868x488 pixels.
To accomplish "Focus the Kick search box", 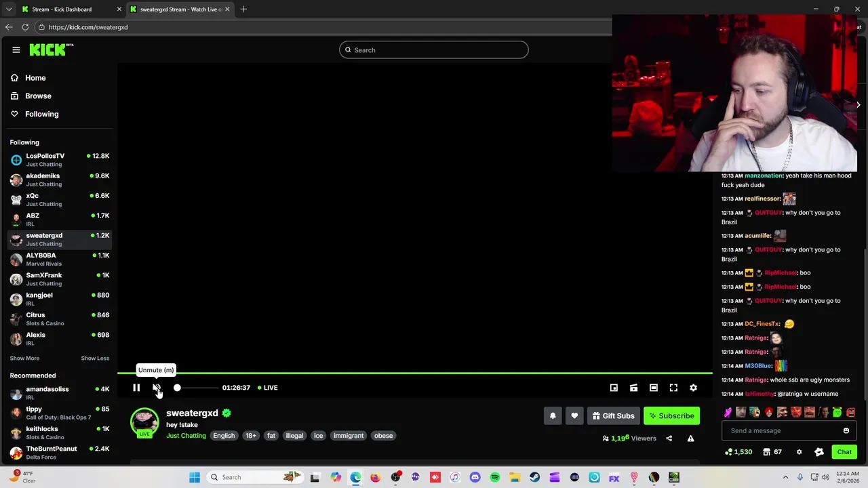I will click(x=434, y=50).
